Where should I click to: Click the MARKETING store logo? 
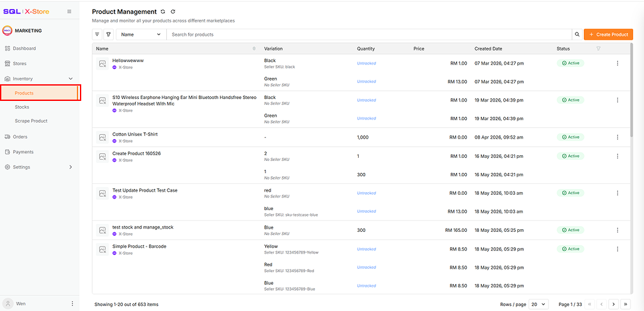coord(8,31)
